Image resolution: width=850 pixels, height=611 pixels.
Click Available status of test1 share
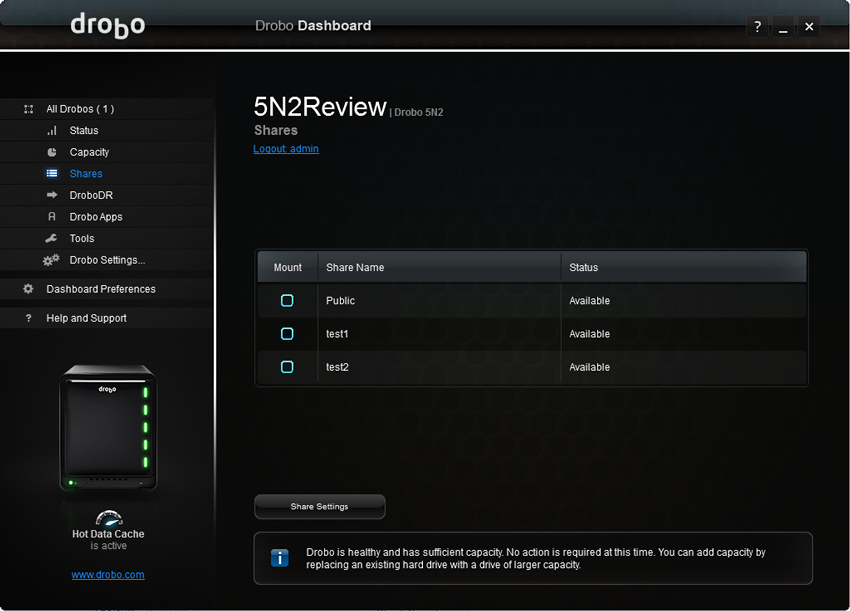click(x=589, y=334)
